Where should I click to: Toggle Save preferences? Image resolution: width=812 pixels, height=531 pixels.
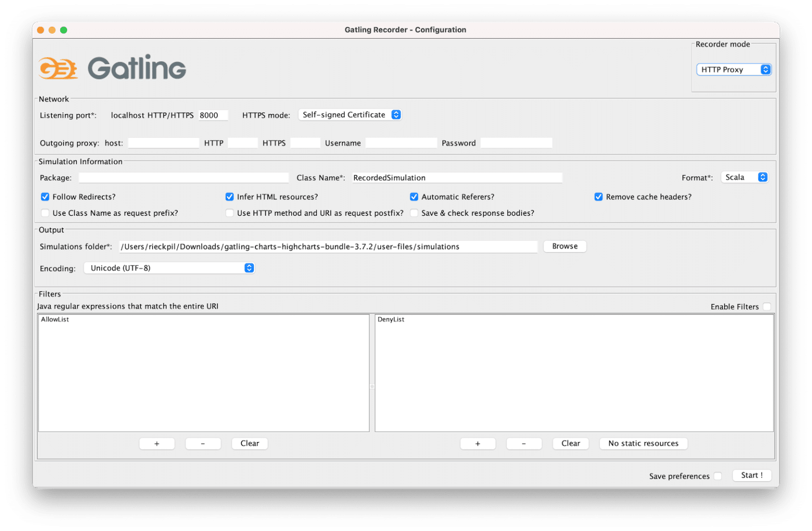tap(718, 475)
